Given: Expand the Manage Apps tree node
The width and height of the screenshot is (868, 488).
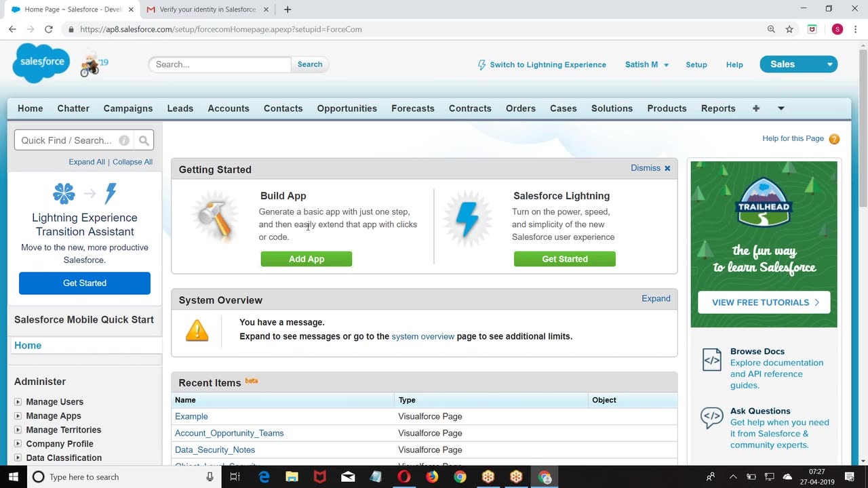Looking at the screenshot, I should tap(18, 416).
